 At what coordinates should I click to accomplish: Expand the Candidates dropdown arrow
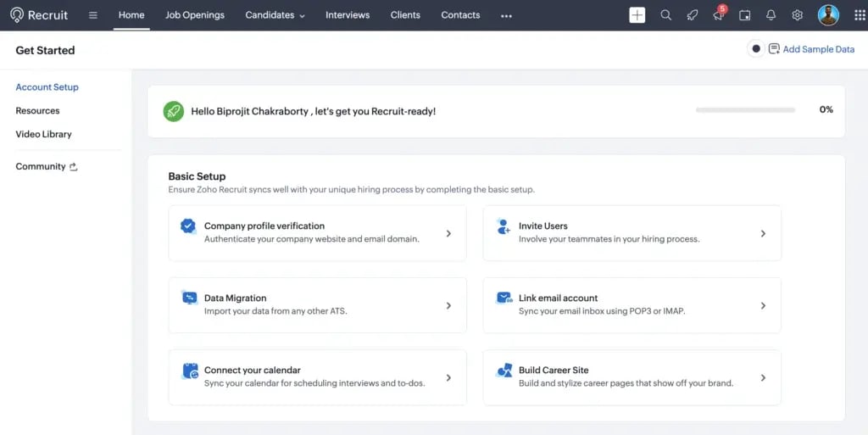303,17
